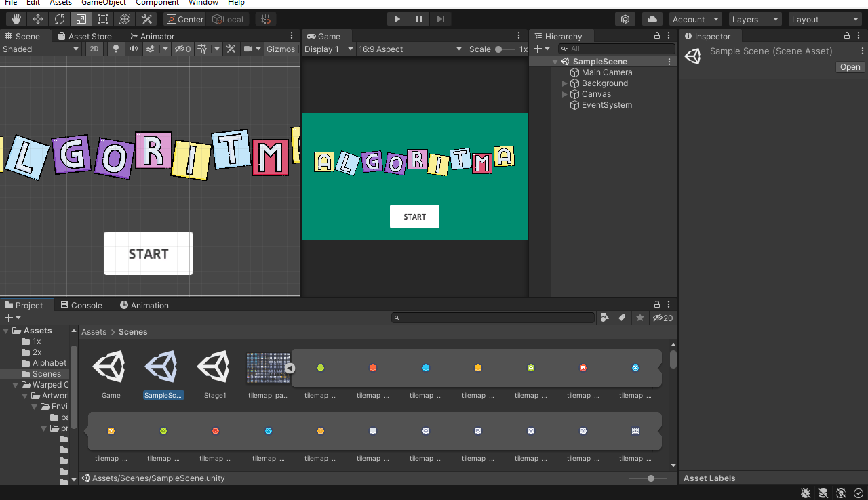Click the search by type icon in Project

[x=604, y=318]
